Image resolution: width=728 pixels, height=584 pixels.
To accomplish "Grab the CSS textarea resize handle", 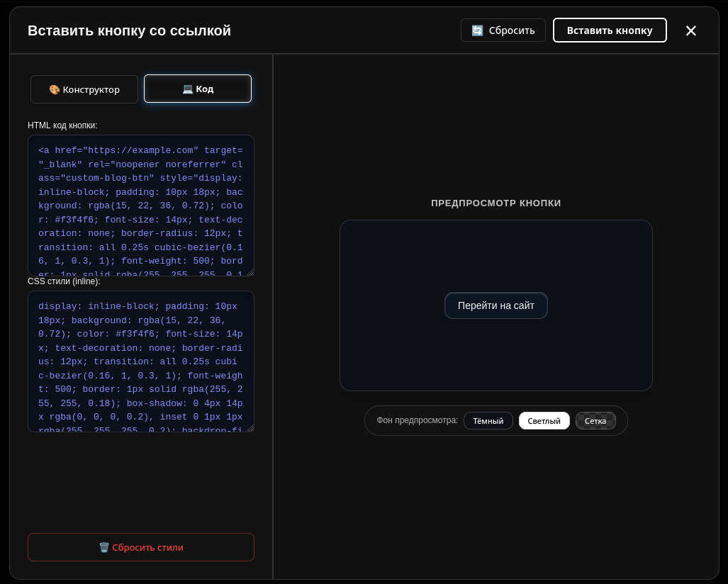I will [250, 429].
